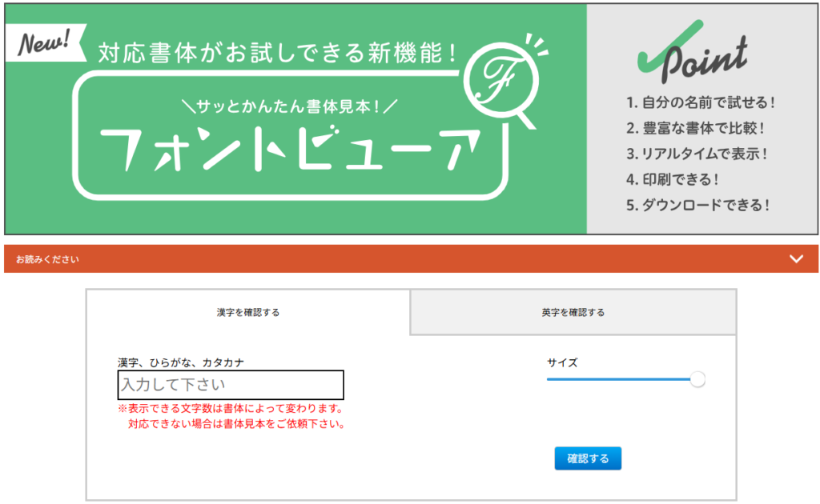Image resolution: width=820 pixels, height=504 pixels.
Task: Click point 1 自分の名前で試せる
Action: (x=701, y=102)
